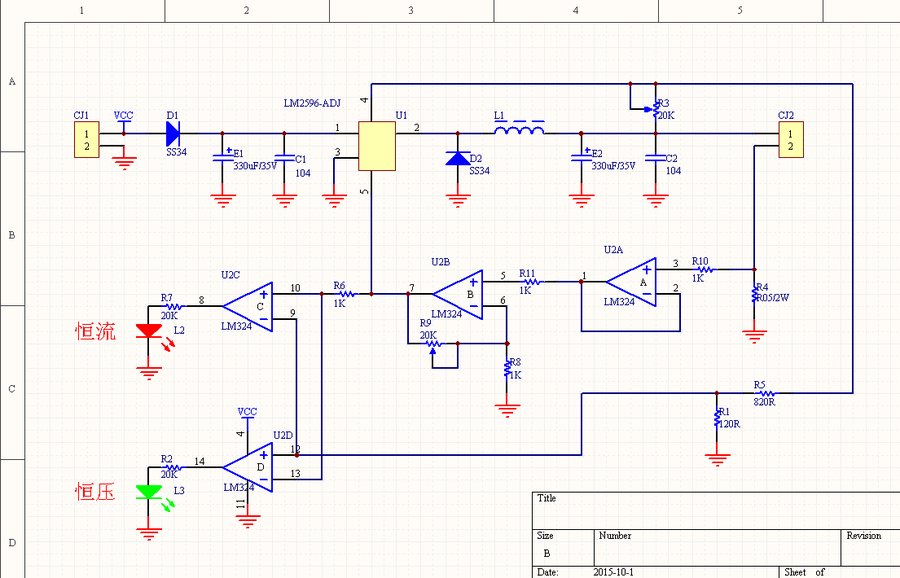The image size is (900, 578).
Task: Select the U2A op-amp triangle
Action: coord(631,282)
